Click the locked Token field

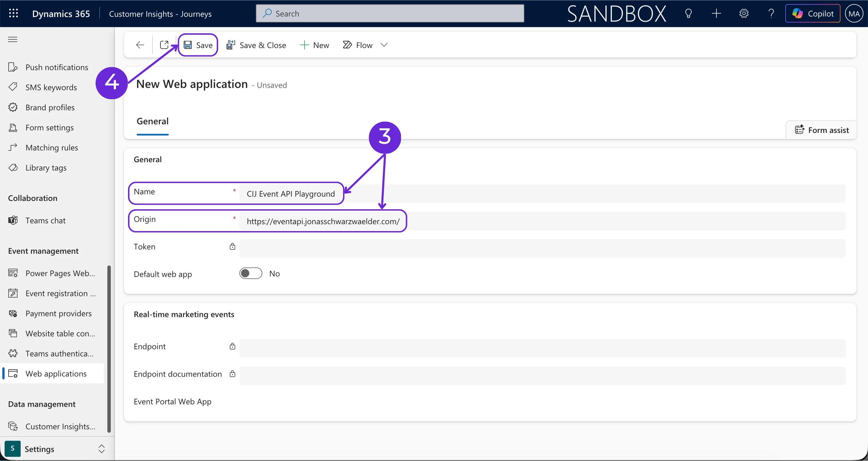click(x=542, y=248)
